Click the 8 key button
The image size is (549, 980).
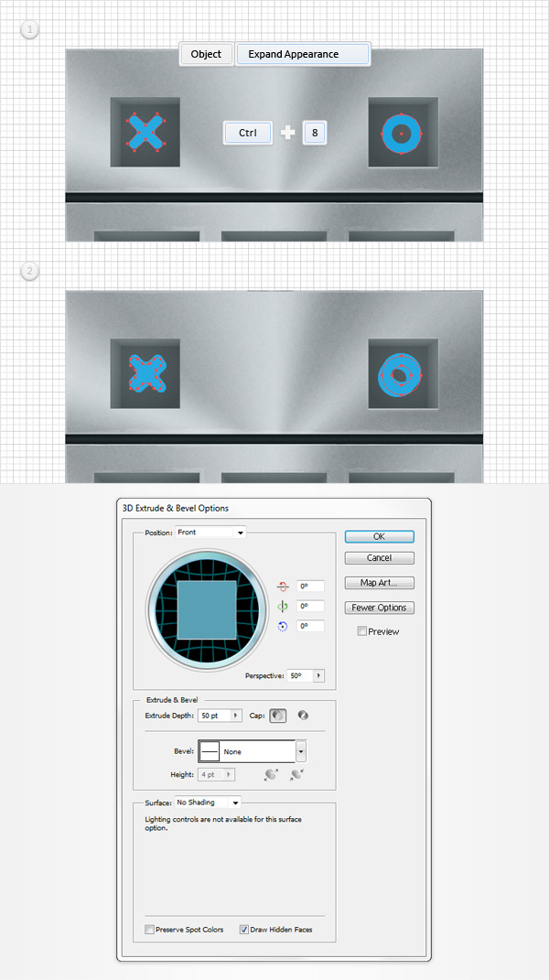coord(315,133)
